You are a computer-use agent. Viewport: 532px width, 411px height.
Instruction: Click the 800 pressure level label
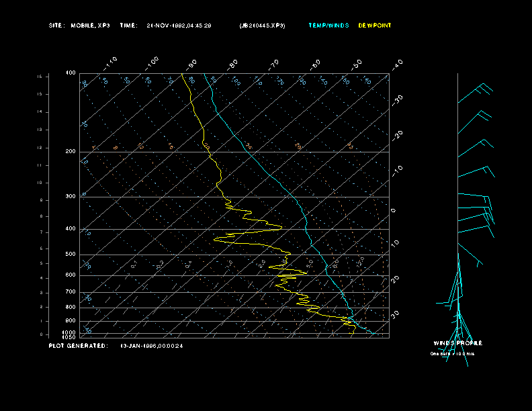71,307
